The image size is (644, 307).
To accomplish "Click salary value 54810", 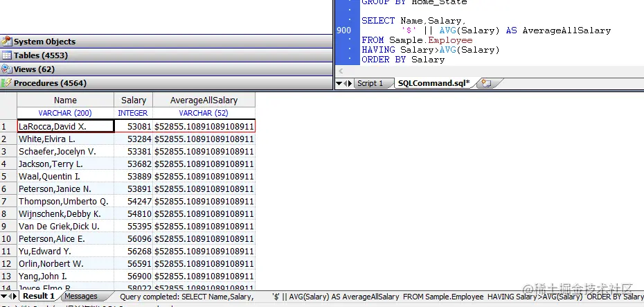I will (x=134, y=213).
